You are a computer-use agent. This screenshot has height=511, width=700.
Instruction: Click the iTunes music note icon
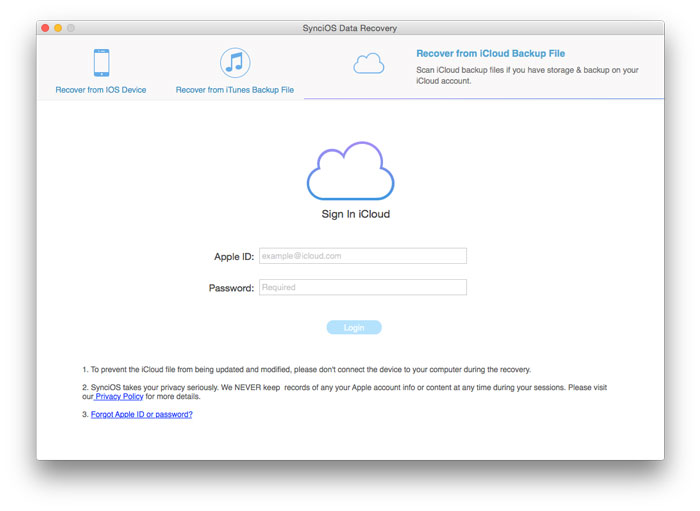[235, 63]
